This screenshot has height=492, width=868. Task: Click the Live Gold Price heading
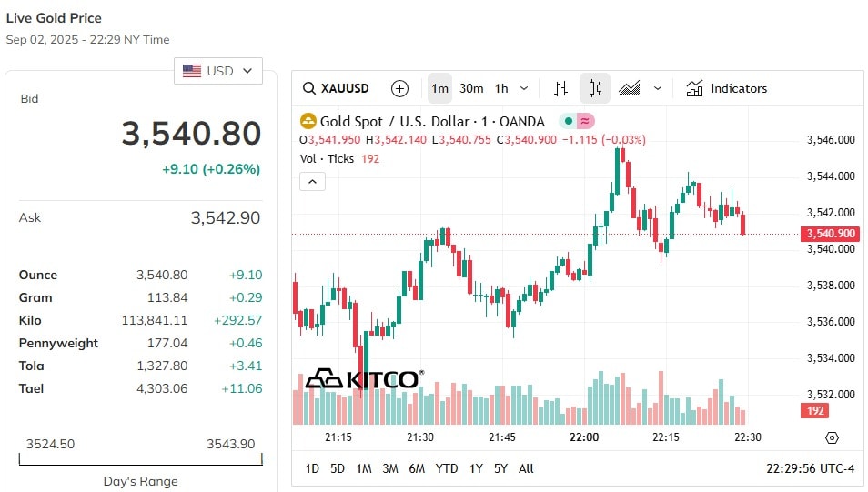pyautogui.click(x=54, y=18)
